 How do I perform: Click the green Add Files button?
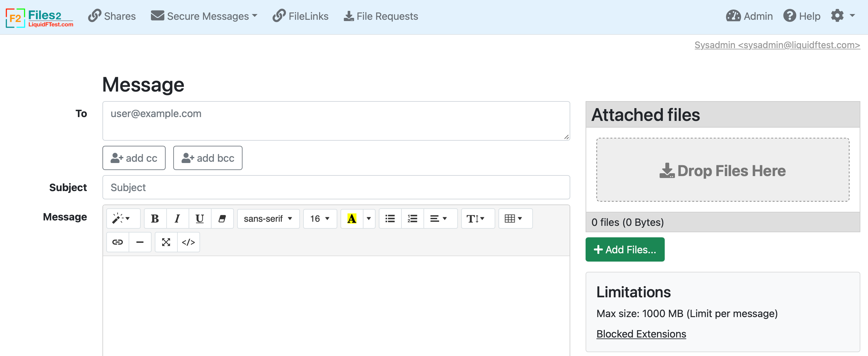point(625,249)
